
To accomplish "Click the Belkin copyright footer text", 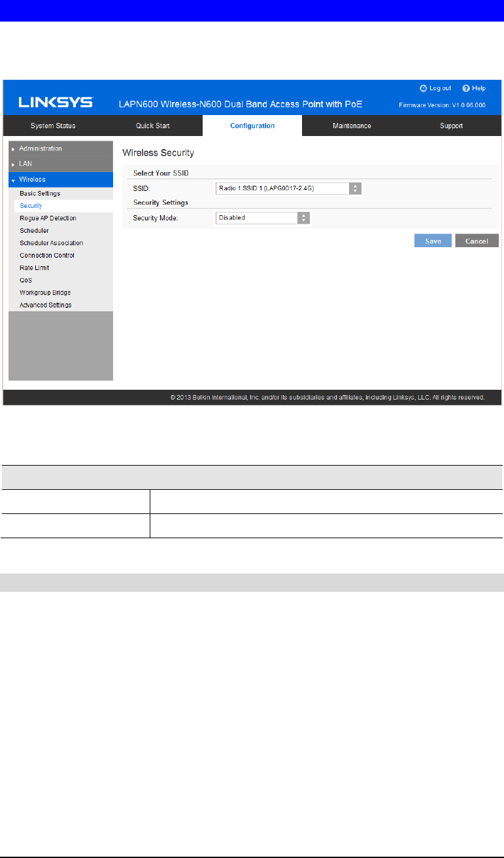I will [x=328, y=397].
